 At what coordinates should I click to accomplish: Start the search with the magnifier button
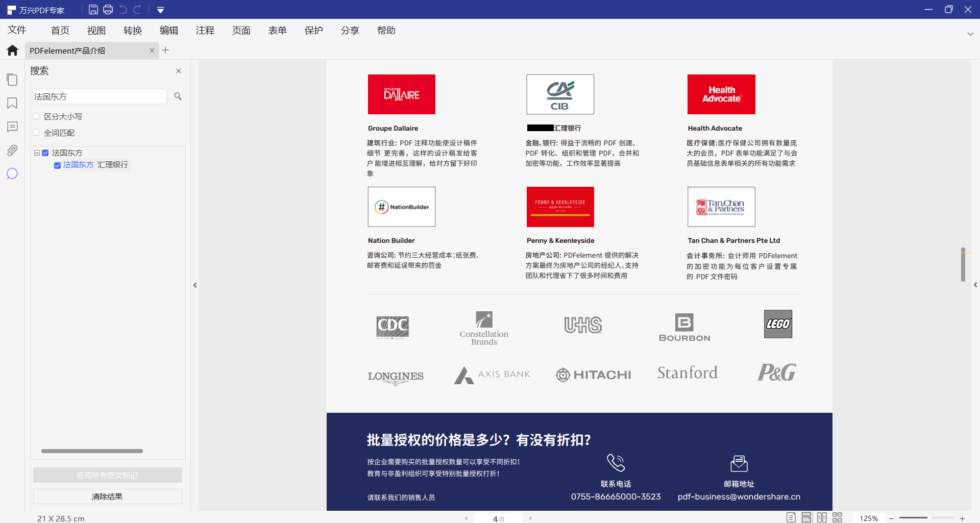pos(178,96)
